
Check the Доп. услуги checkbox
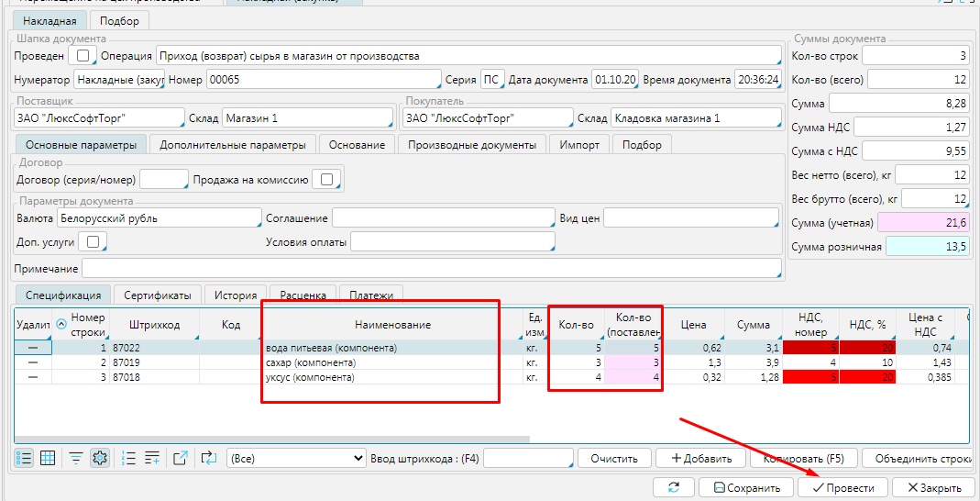(92, 241)
